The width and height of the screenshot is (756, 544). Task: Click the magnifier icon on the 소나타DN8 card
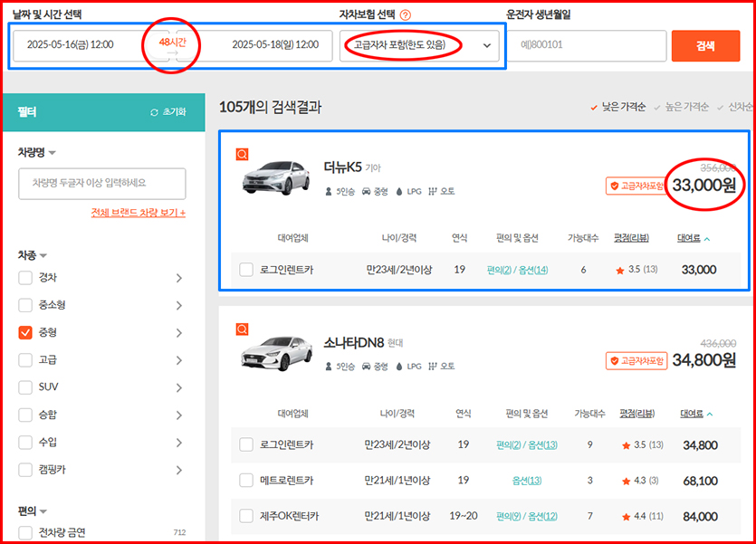242,329
